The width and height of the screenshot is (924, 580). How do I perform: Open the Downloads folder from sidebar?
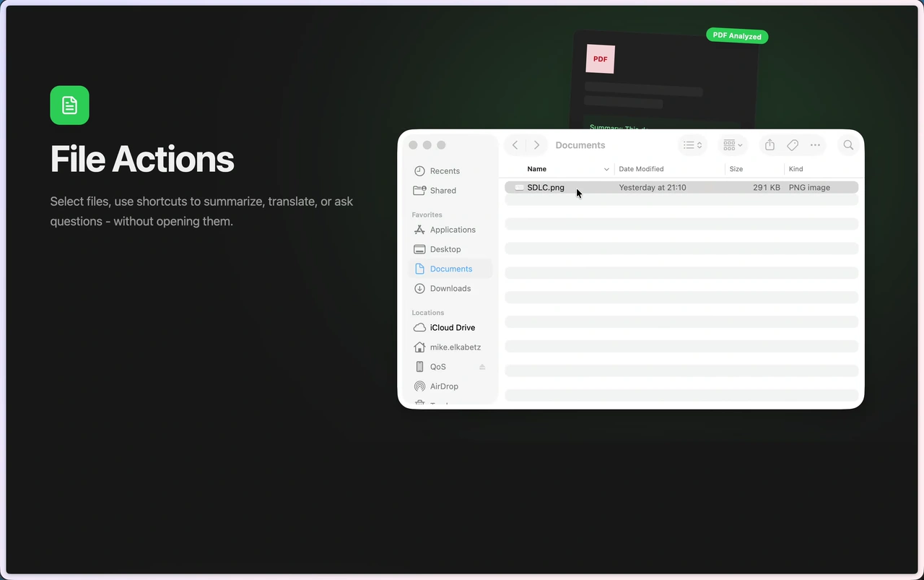(448, 288)
